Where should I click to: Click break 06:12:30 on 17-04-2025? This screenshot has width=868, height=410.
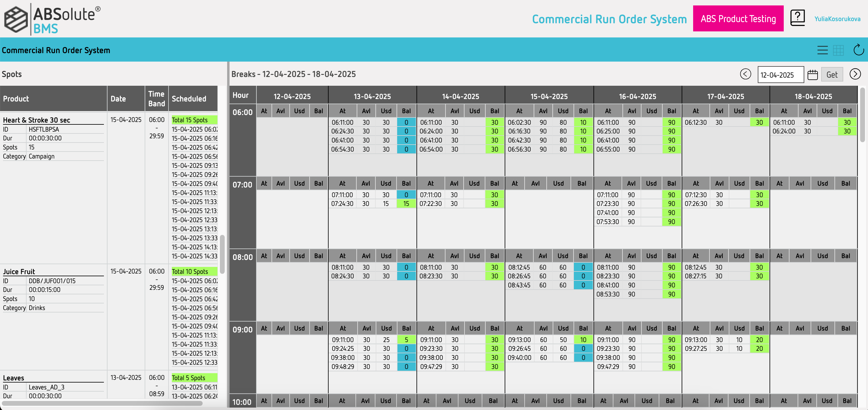pos(696,122)
